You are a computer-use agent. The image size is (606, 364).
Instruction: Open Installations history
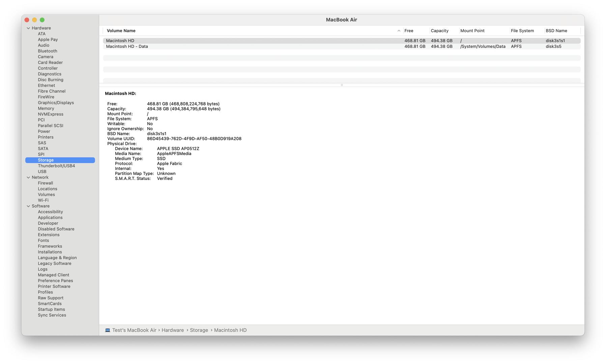click(x=50, y=252)
